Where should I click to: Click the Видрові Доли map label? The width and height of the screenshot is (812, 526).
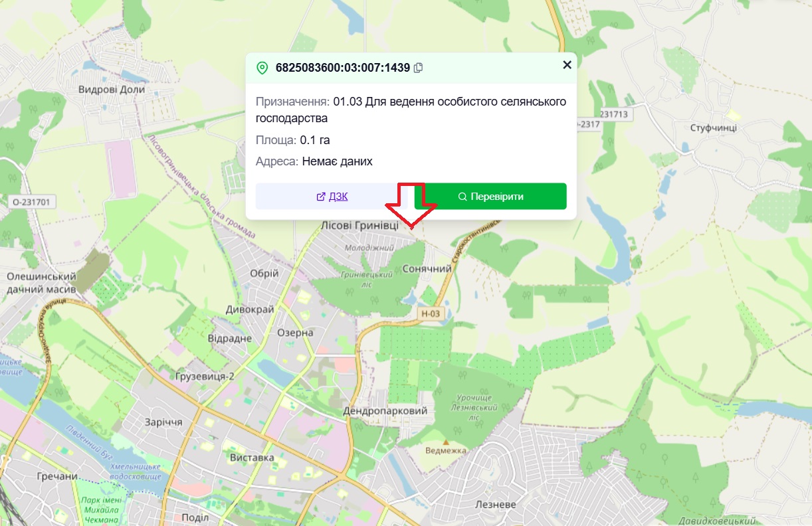point(111,89)
